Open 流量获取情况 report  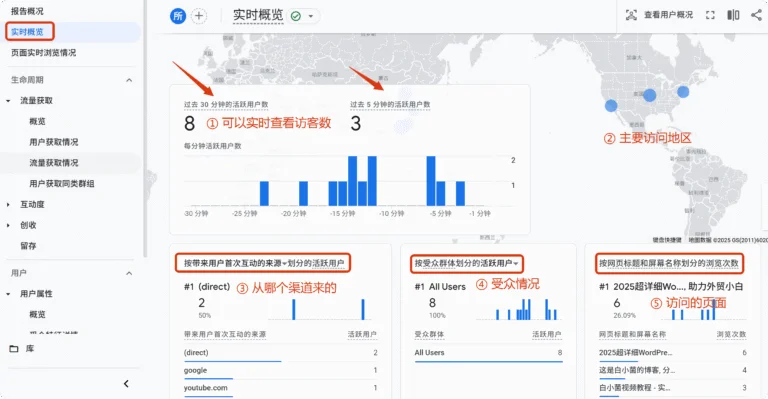click(x=54, y=163)
